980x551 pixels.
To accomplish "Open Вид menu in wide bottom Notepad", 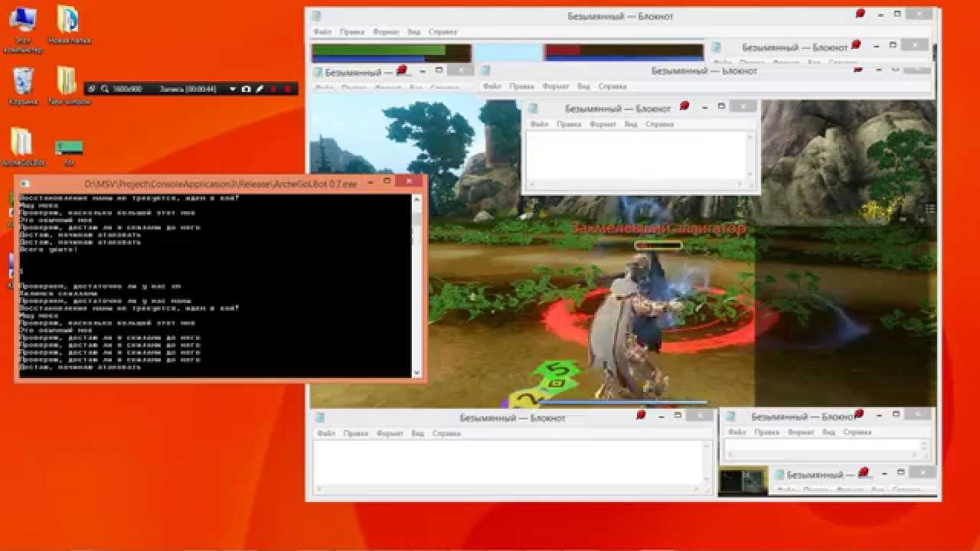I will [x=418, y=433].
